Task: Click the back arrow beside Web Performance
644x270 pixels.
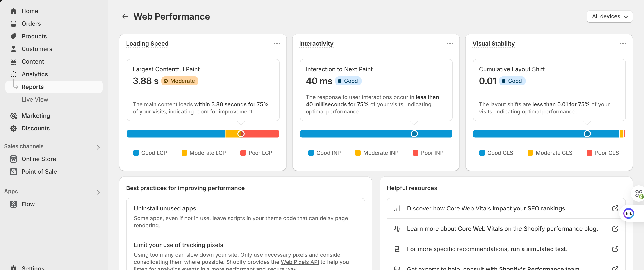Action: coord(125,16)
